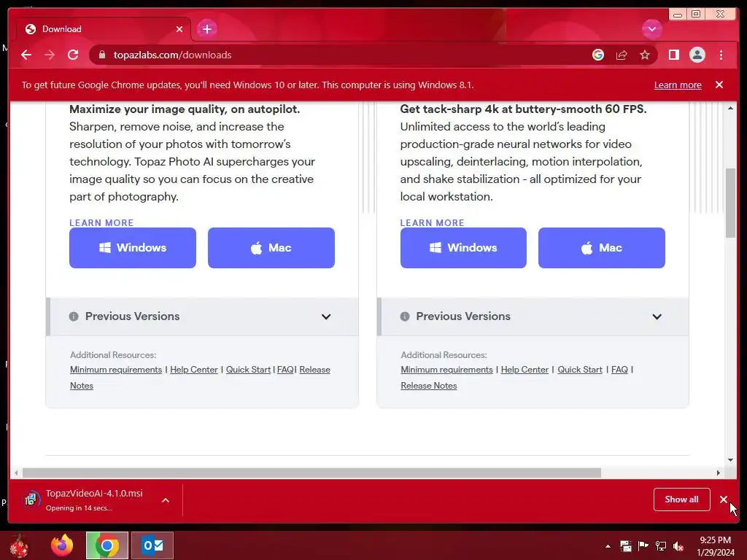Download Topaz Video AI for Windows
The width and height of the screenshot is (747, 560).
pos(463,248)
